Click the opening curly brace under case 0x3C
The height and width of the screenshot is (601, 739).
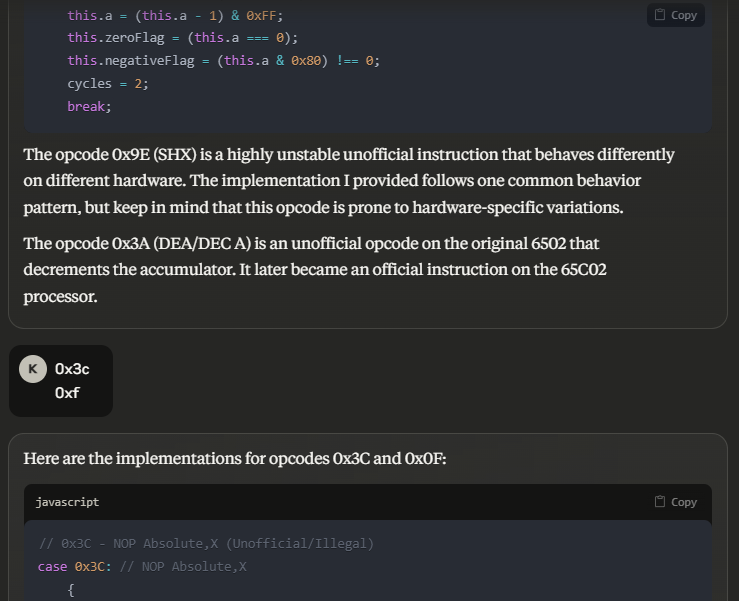(x=71, y=590)
